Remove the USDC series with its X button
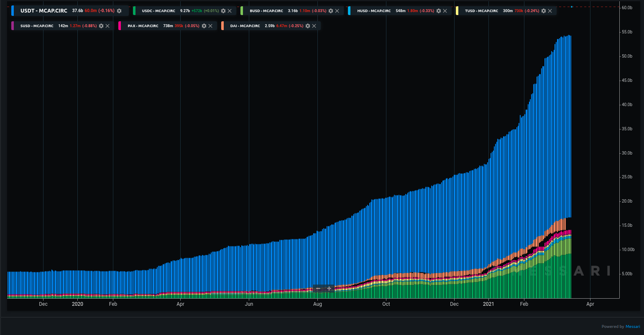Image resolution: width=644 pixels, height=335 pixels. pyautogui.click(x=229, y=11)
